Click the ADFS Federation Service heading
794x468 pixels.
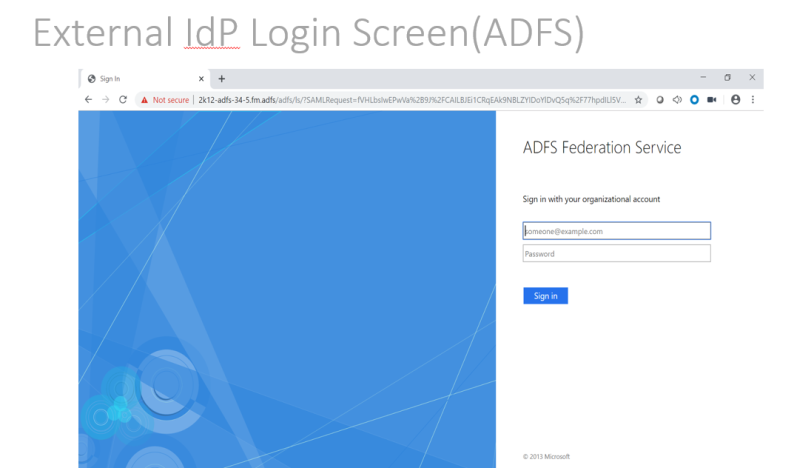(x=602, y=147)
